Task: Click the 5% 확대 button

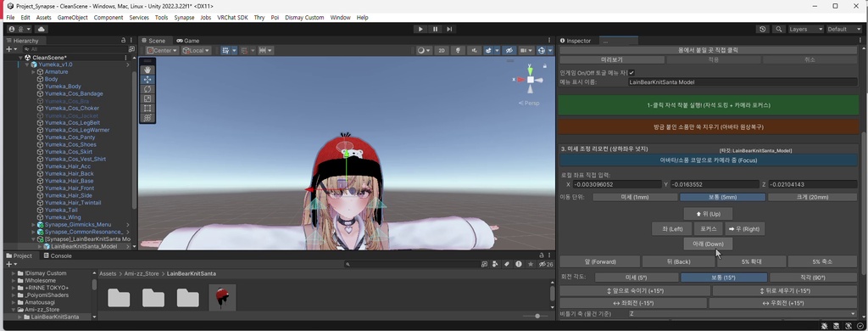Action: coord(751,261)
